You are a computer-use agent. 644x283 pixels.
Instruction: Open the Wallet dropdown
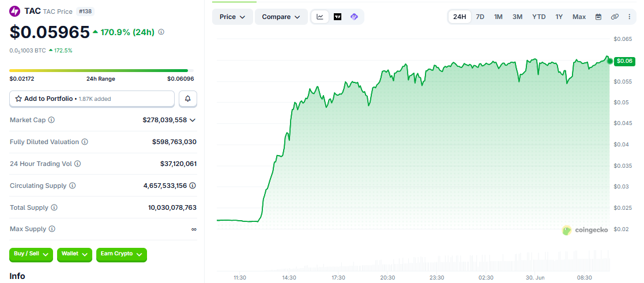[74, 254]
